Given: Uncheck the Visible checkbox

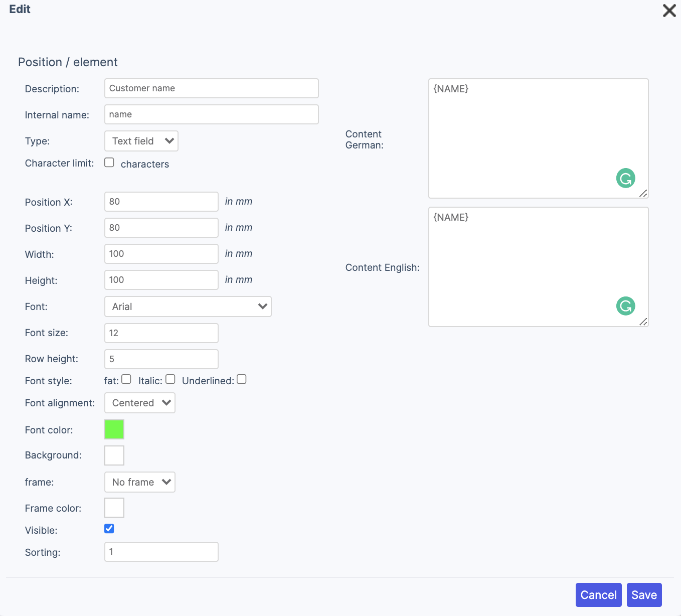Looking at the screenshot, I should (x=109, y=529).
